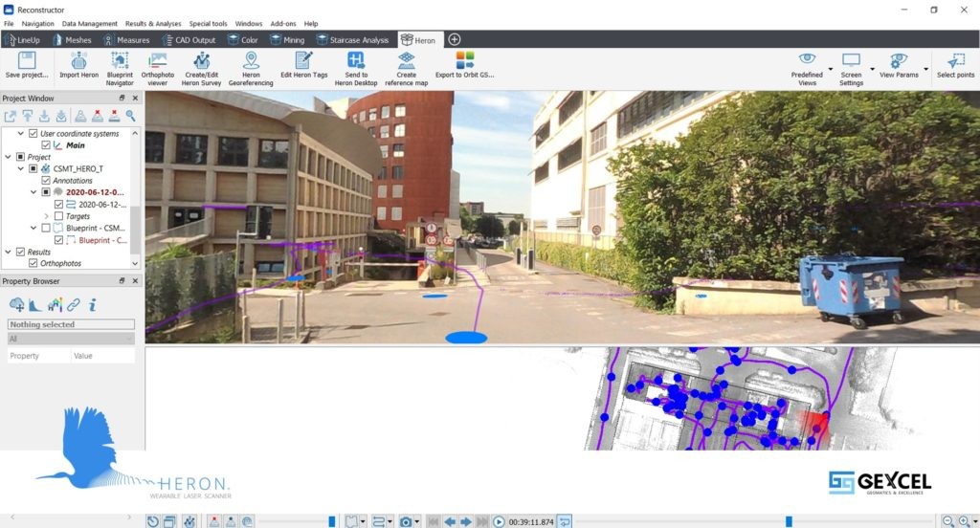The height and width of the screenshot is (528, 980).
Task: Collapse the Results node
Action: [x=8, y=252]
